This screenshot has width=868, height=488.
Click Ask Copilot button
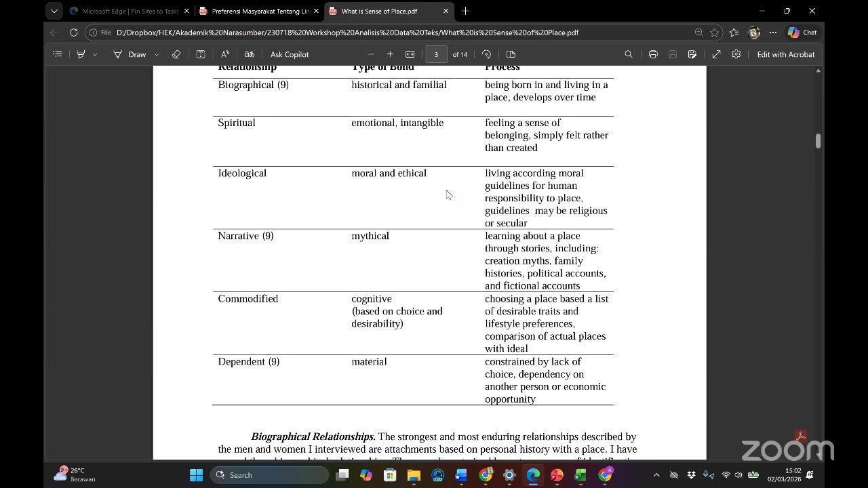pos(290,54)
